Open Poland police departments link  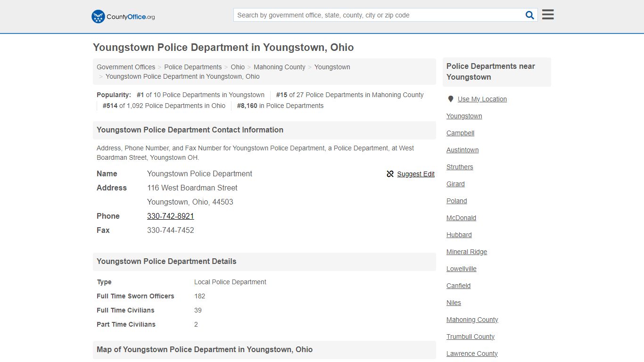pos(457,201)
